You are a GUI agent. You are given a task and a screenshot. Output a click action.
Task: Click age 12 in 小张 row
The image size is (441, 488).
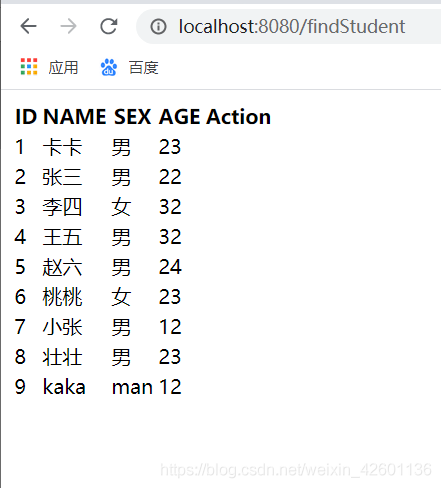point(170,327)
